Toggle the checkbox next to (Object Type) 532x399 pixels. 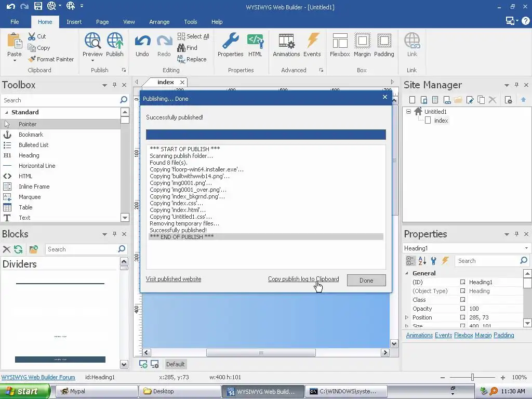coord(462,291)
